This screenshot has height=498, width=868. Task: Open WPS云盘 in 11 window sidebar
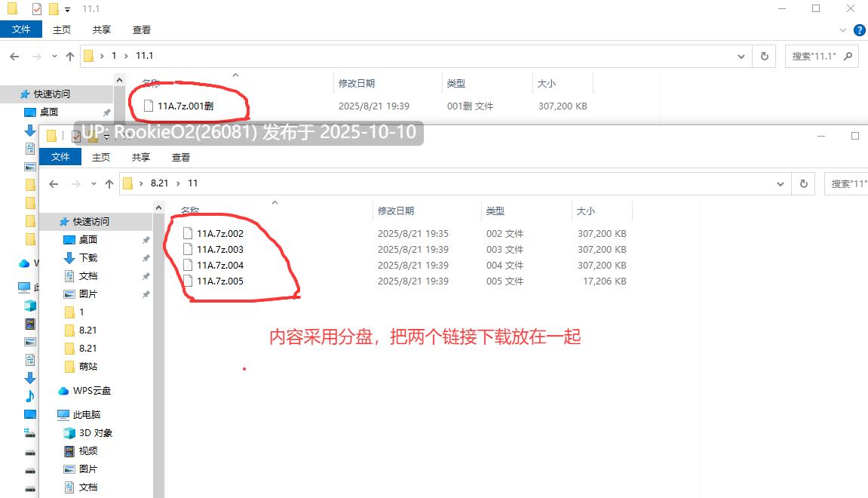92,391
